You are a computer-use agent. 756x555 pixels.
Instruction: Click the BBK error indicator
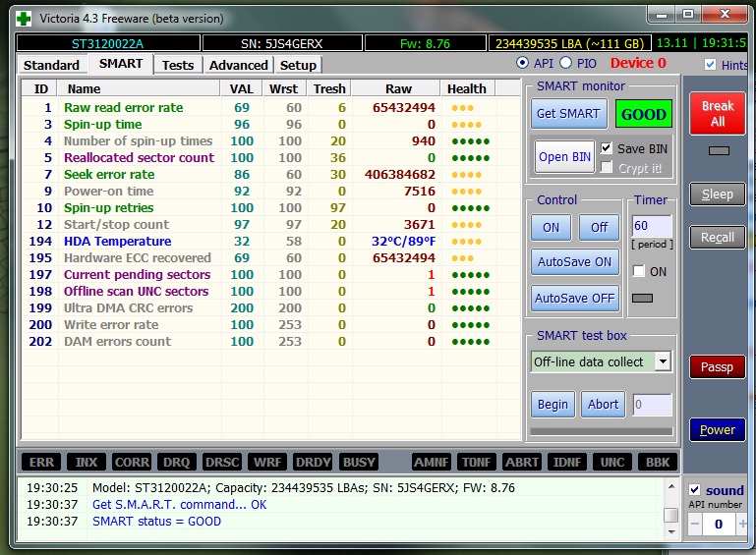658,463
